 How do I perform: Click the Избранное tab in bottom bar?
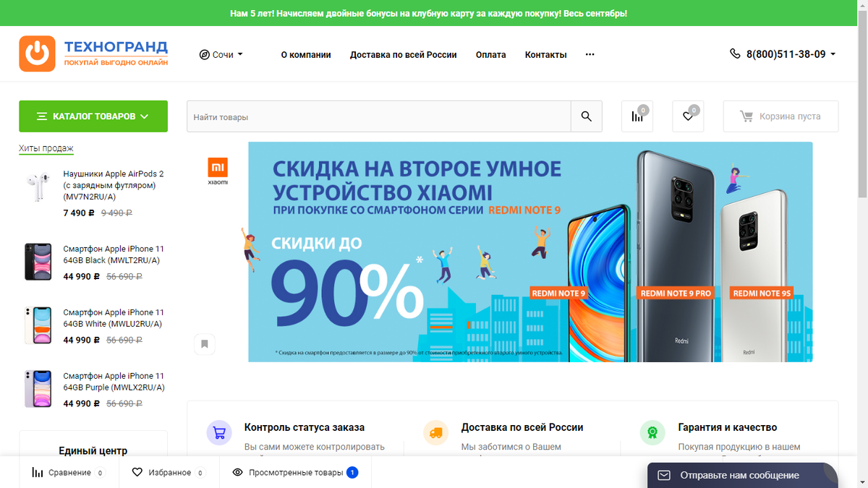169,473
